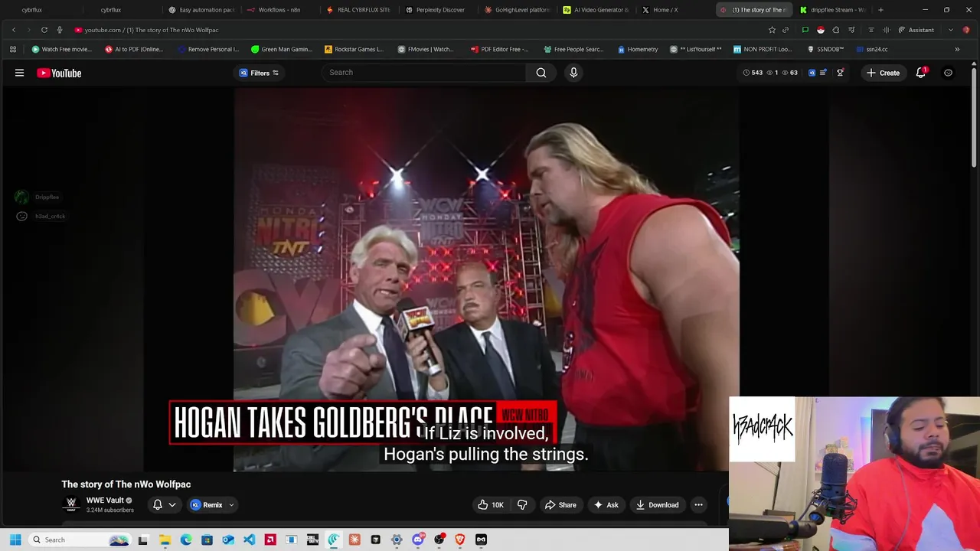This screenshot has width=980, height=551.
Task: Expand the toolbar chevron beside Assistant
Action: coord(951,30)
